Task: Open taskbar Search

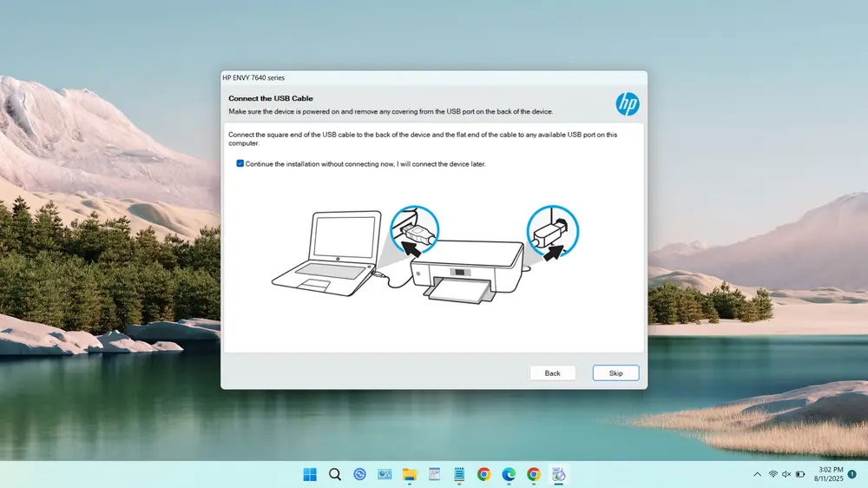Action: point(335,474)
